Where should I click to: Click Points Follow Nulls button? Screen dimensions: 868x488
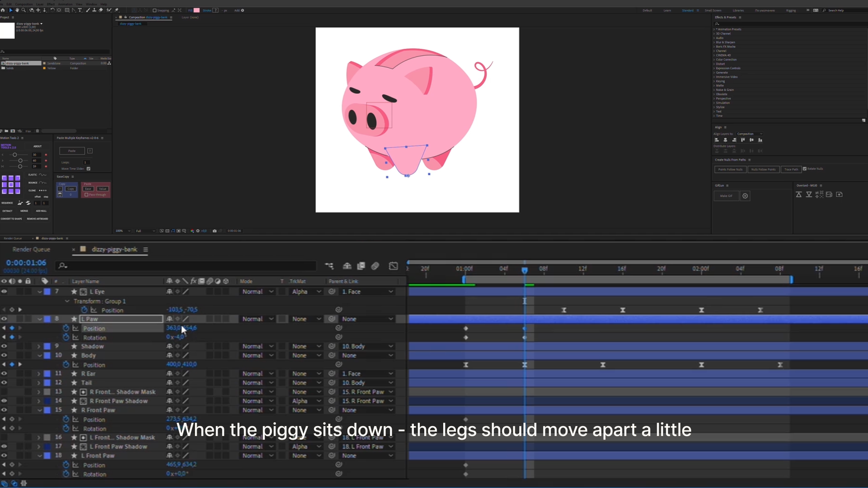point(730,169)
